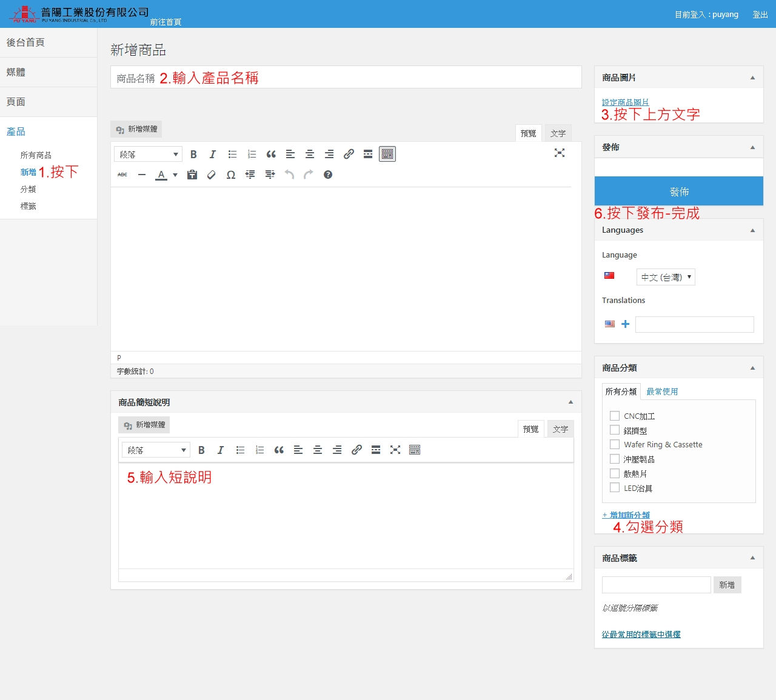Open the text color picker arrow
Screen dimensions: 776x700
pos(175,175)
